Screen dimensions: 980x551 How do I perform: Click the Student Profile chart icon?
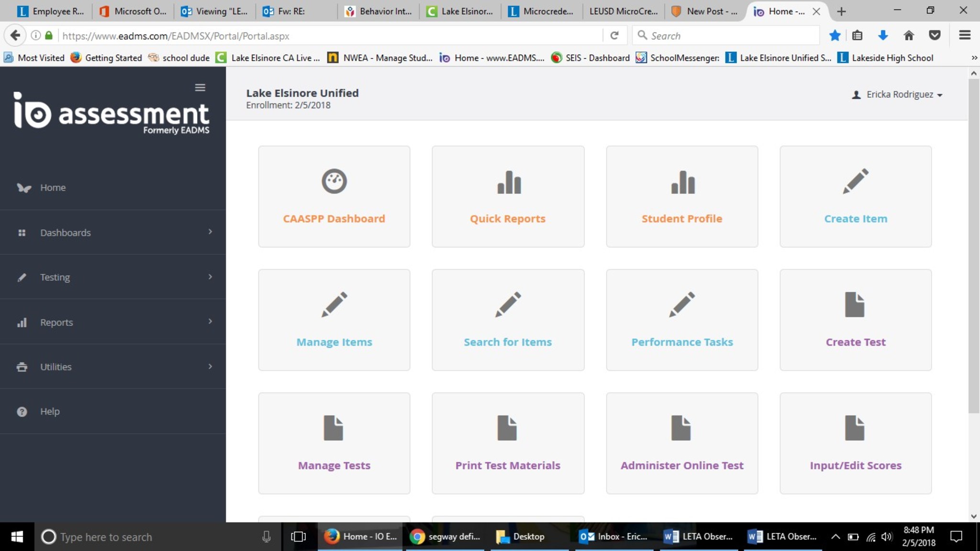682,182
